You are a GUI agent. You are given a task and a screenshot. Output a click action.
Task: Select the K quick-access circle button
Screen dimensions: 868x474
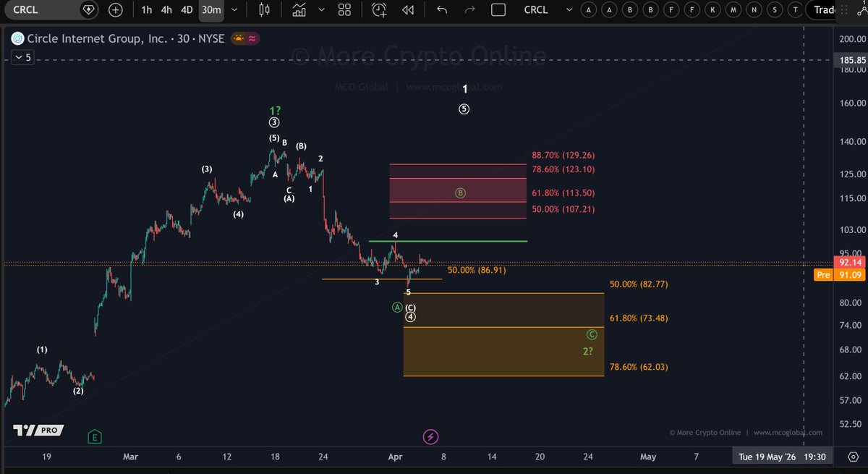pyautogui.click(x=714, y=10)
